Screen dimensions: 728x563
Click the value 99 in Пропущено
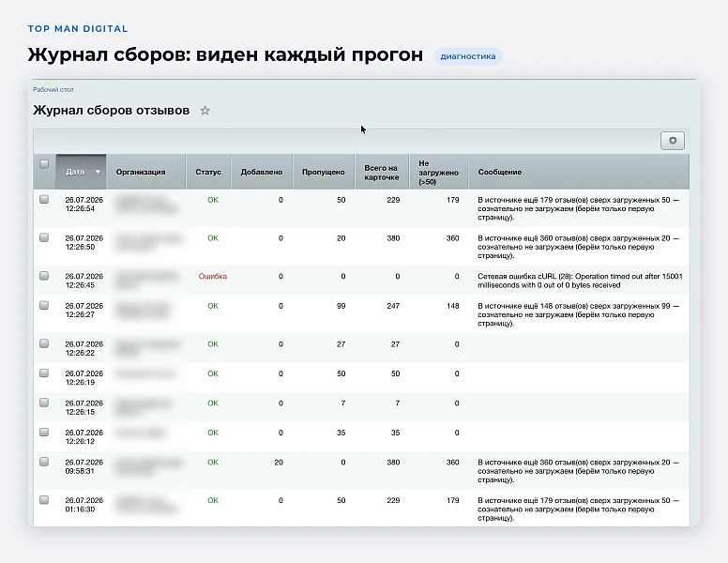(x=341, y=306)
